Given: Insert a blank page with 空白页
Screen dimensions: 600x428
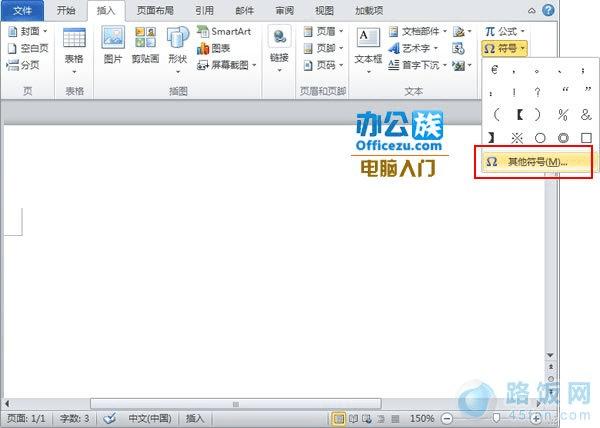Looking at the screenshot, I should point(28,48).
